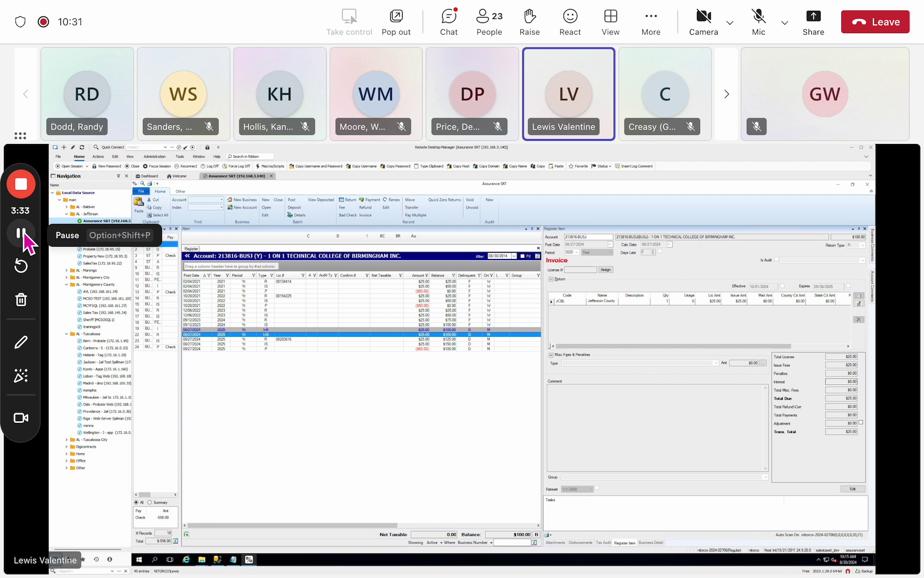Screen dimensions: 924x578
Task: Pop out the shared content
Action: [x=396, y=22]
